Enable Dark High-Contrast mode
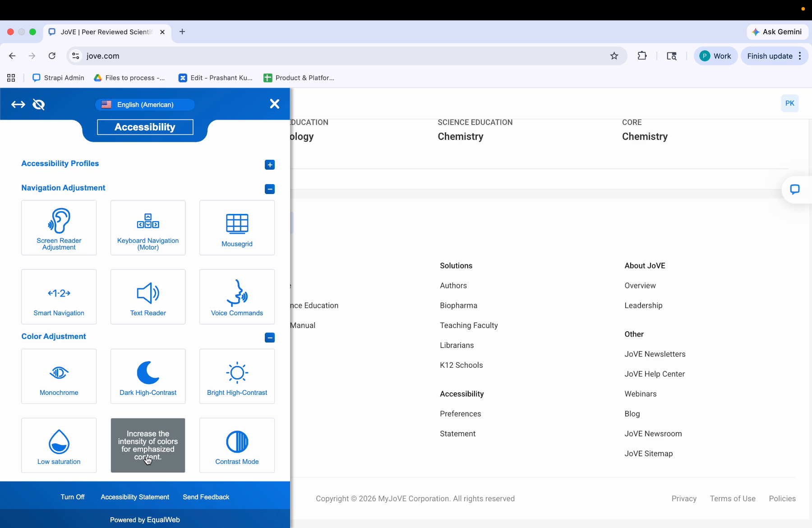This screenshot has height=528, width=812. [148, 376]
